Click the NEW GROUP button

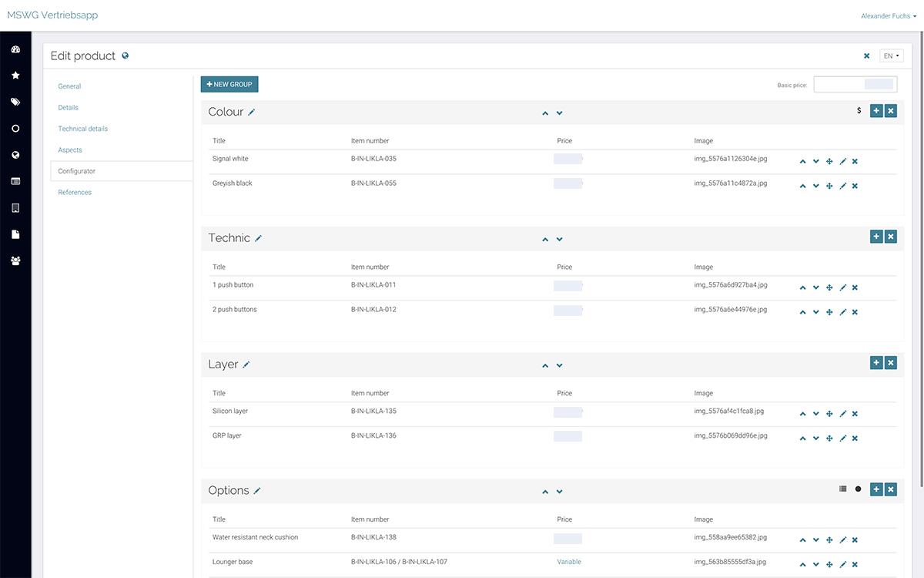pos(229,84)
